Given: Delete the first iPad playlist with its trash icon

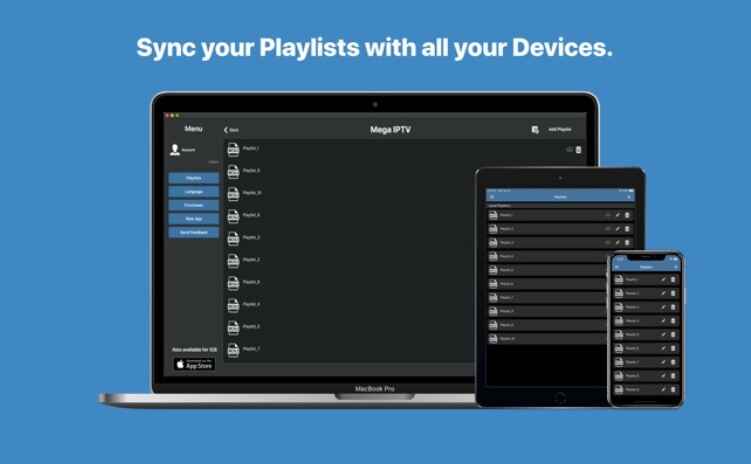Looking at the screenshot, I should point(627,215).
